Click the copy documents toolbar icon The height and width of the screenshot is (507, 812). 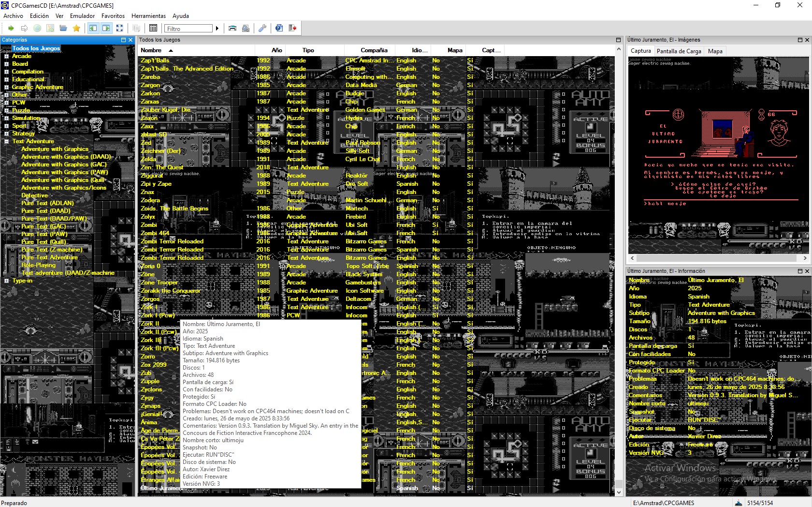click(136, 29)
